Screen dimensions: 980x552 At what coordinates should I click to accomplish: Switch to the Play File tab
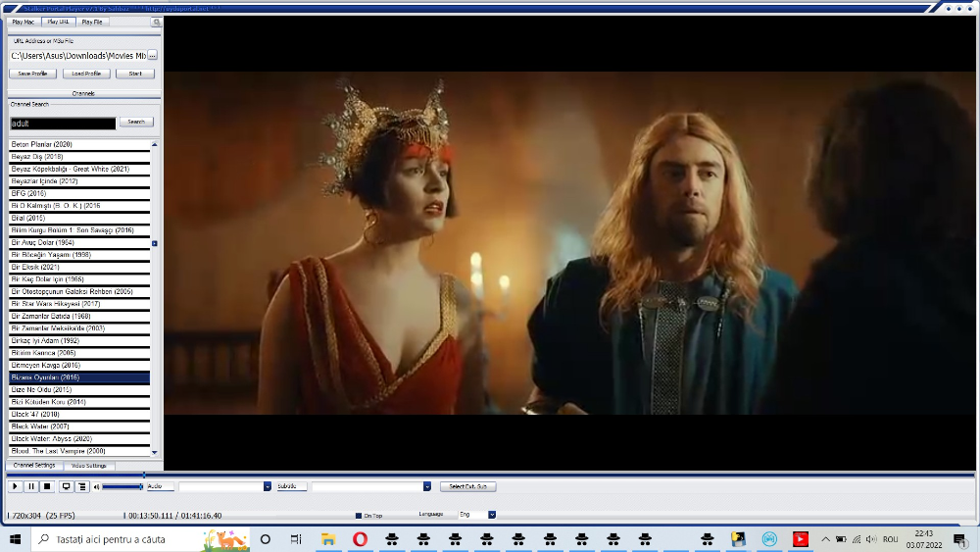pos(92,22)
